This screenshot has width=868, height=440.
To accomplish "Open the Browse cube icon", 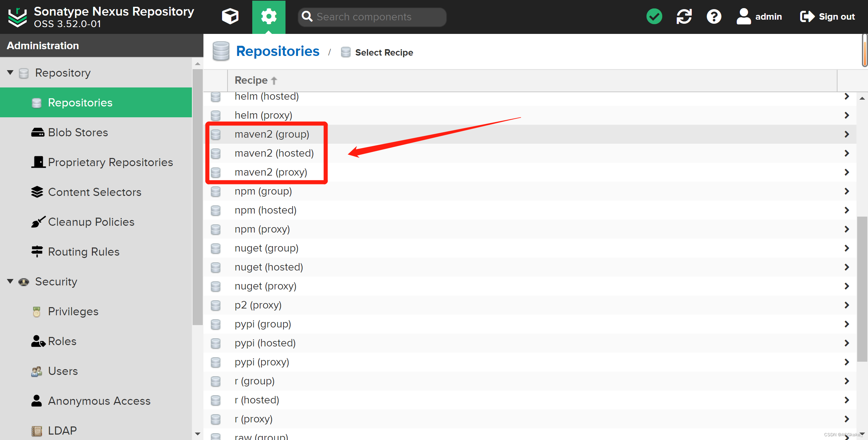I will [230, 17].
